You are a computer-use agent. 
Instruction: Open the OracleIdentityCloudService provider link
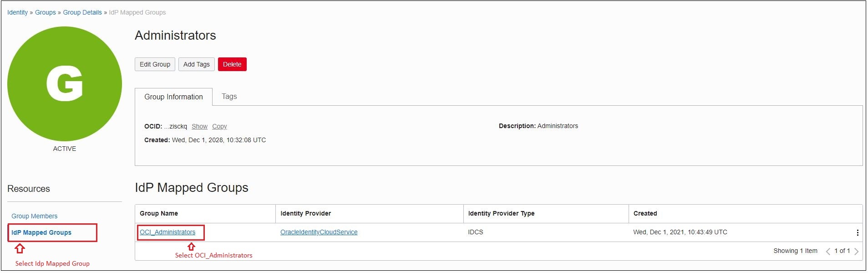click(x=319, y=232)
